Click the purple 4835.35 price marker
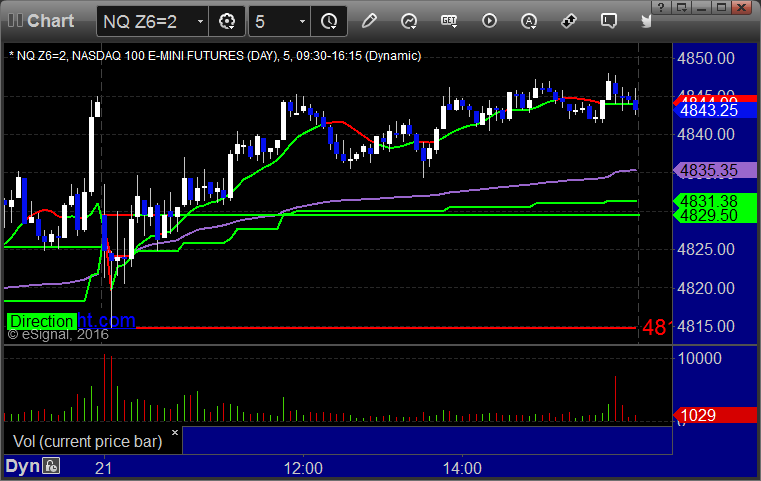This screenshot has width=761, height=481. (x=715, y=170)
